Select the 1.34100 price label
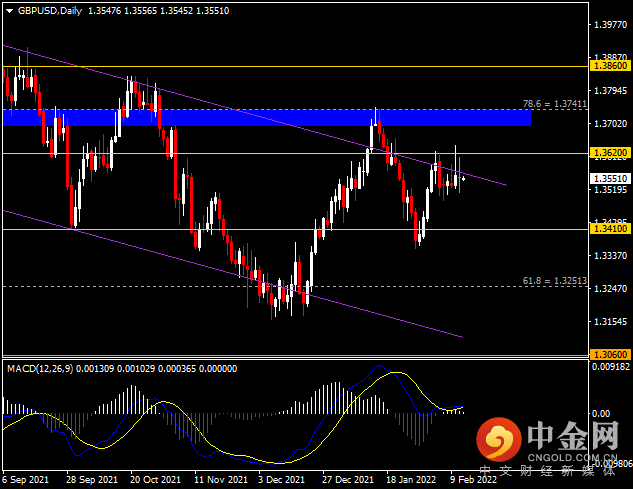The image size is (633, 489). pos(611,229)
